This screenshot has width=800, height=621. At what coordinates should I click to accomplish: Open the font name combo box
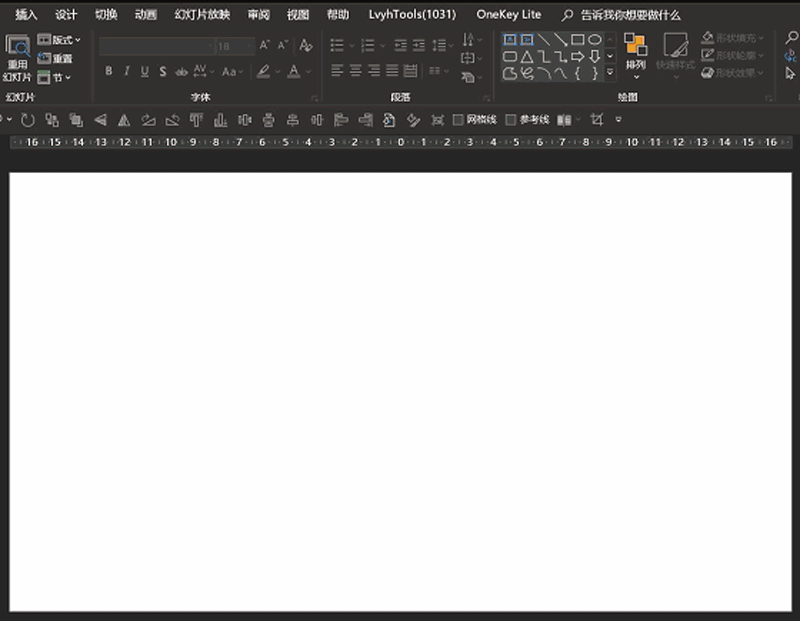point(157,46)
